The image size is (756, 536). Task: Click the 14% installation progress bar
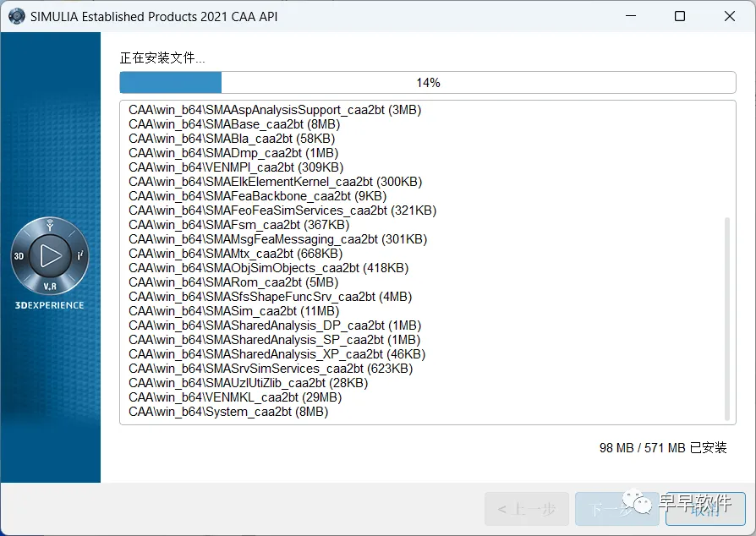point(428,82)
